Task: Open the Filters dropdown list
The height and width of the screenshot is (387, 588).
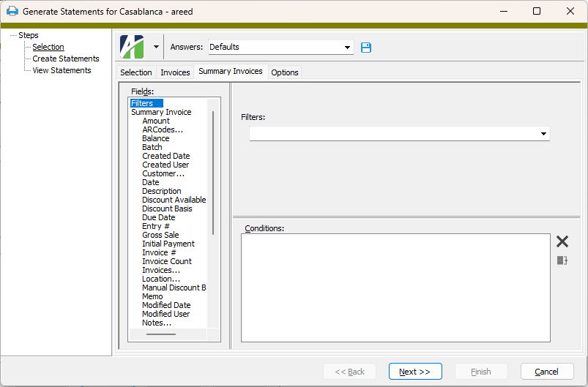Action: pos(543,134)
